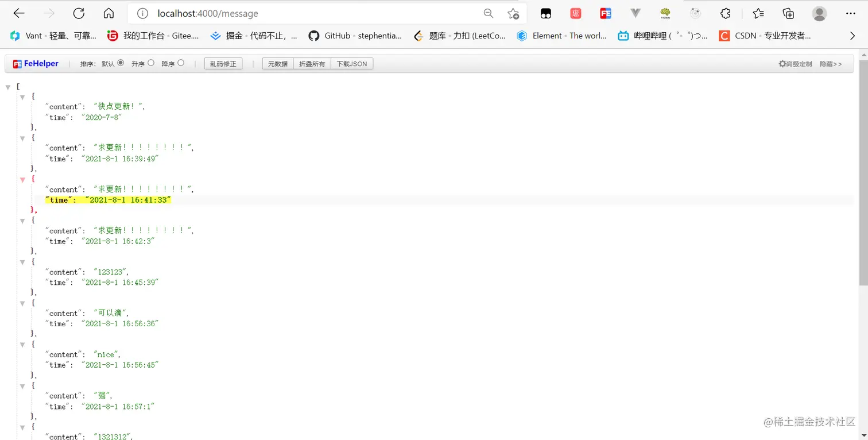868x440 pixels.
Task: Click the vertical scrollbar thumb
Action: [x=863, y=172]
